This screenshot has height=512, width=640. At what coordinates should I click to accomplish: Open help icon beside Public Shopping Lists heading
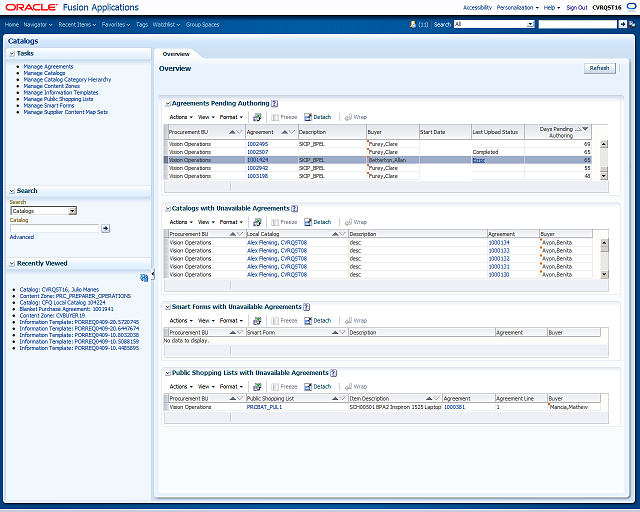(x=333, y=373)
